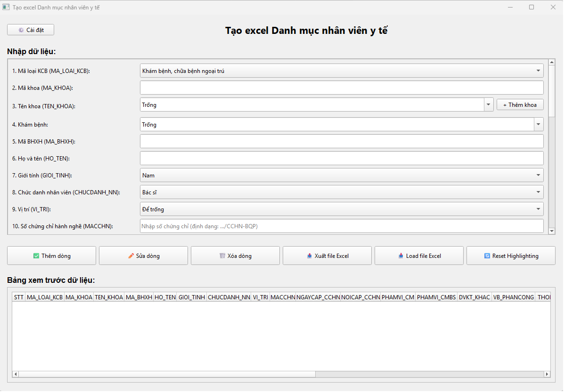Expand the Khám bệnh combo box arrow
The image size is (564, 392).
[x=538, y=125]
